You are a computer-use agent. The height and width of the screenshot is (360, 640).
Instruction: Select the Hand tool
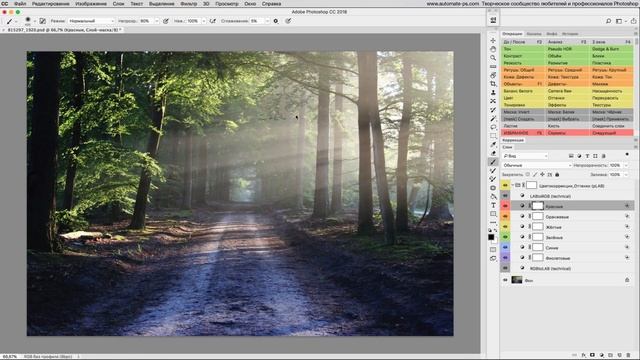(493, 49)
